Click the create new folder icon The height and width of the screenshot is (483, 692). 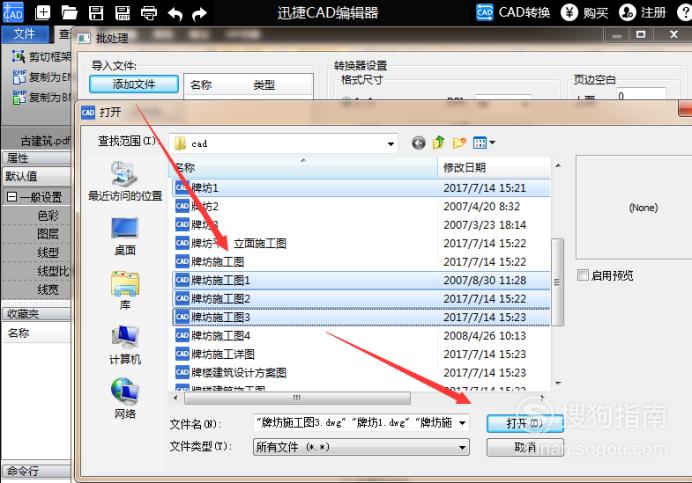click(x=459, y=143)
